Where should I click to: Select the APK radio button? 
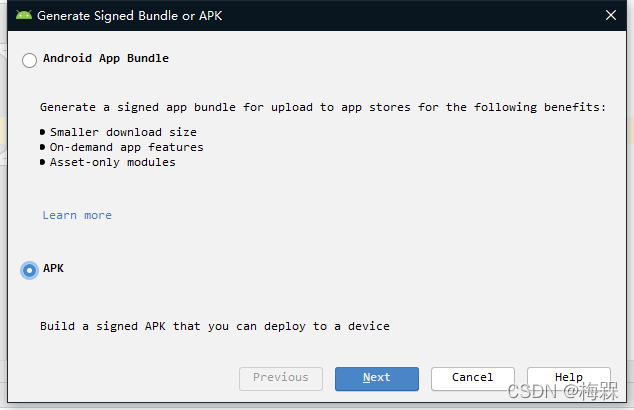point(30,270)
